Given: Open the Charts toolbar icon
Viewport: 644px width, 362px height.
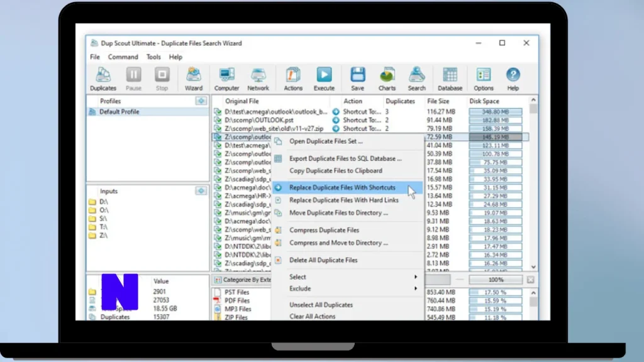Looking at the screenshot, I should click(x=387, y=79).
